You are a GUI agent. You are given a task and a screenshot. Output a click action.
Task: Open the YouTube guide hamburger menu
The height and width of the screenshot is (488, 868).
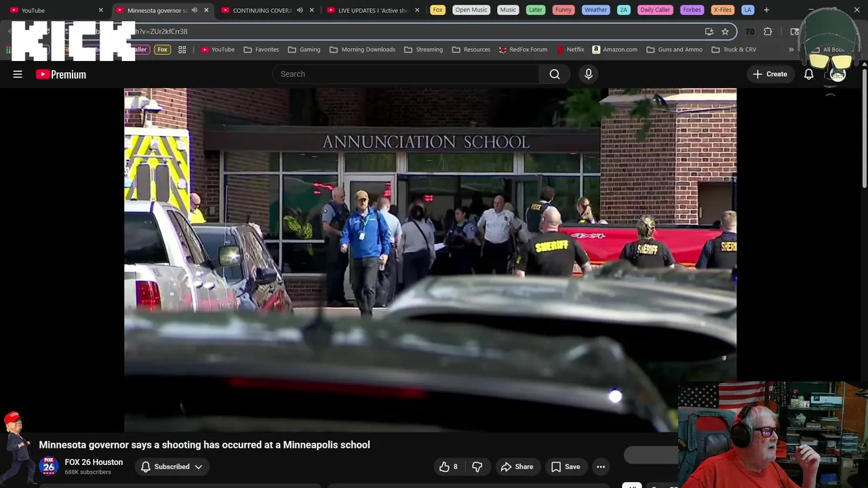coord(18,74)
